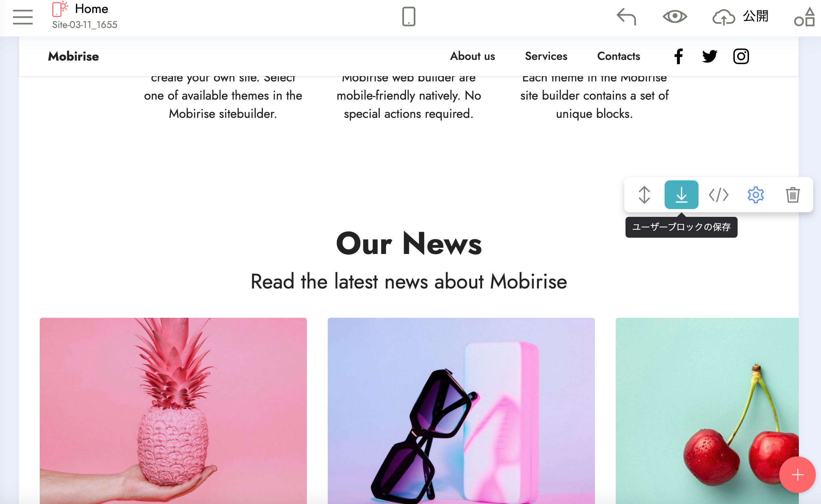Open the Home page title selector
Screen dimensions: 821x504
coord(91,9)
